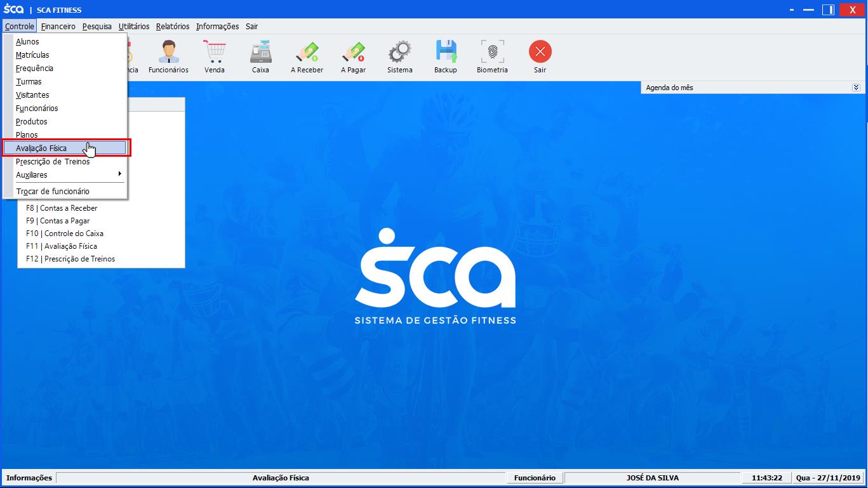Image resolution: width=868 pixels, height=488 pixels.
Task: Click the SCA logo in title bar
Action: coord(13,10)
